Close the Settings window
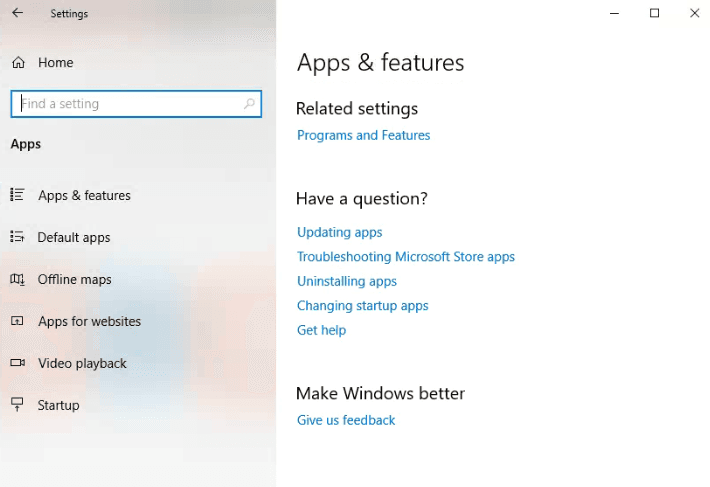Image resolution: width=710 pixels, height=487 pixels. point(694,14)
